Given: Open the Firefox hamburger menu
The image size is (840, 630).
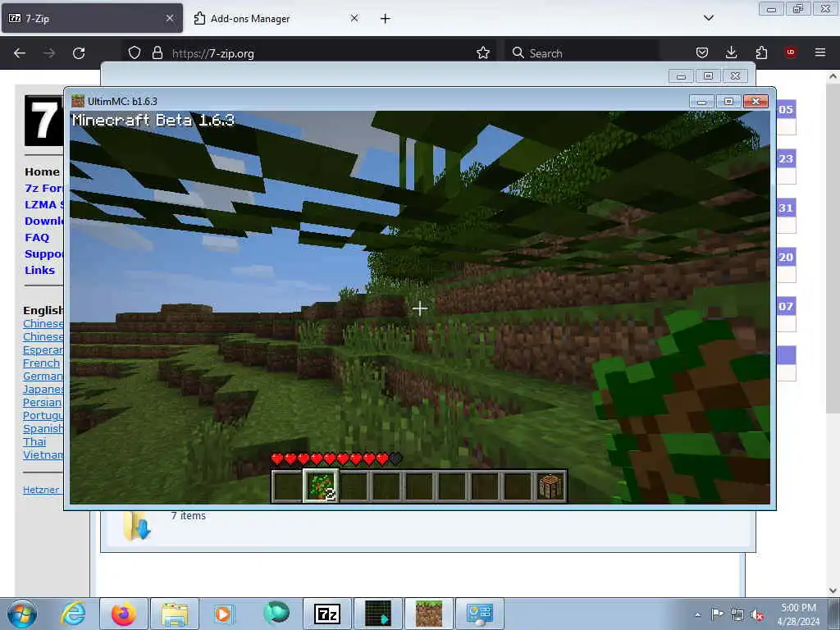Looking at the screenshot, I should [820, 52].
